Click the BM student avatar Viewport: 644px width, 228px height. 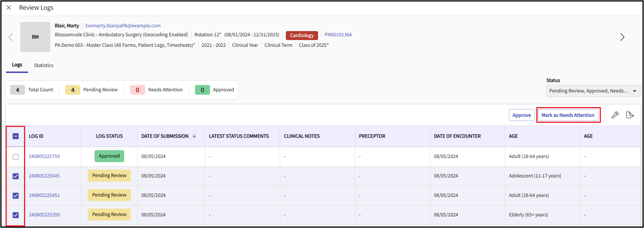point(35,37)
